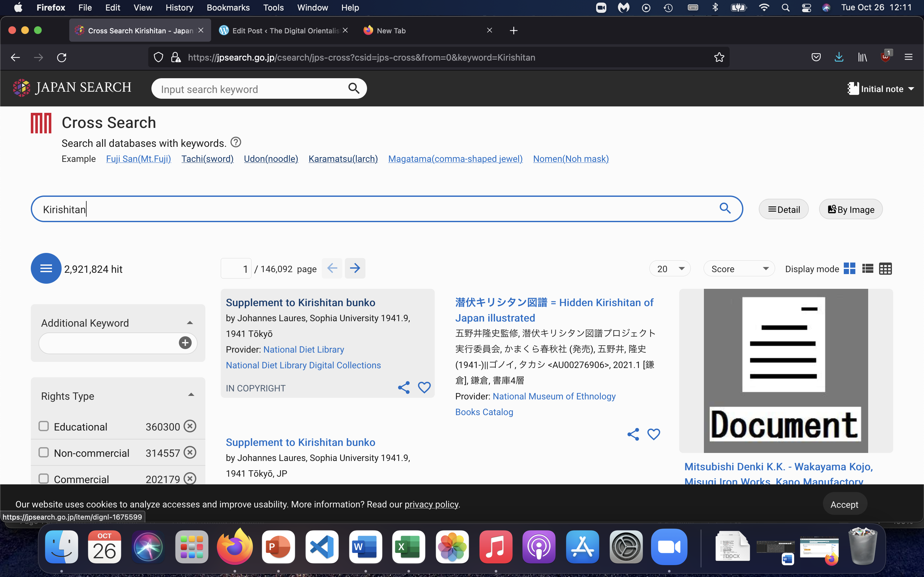Exclude the Educational rights type with X
This screenshot has width=924, height=577.
point(190,426)
